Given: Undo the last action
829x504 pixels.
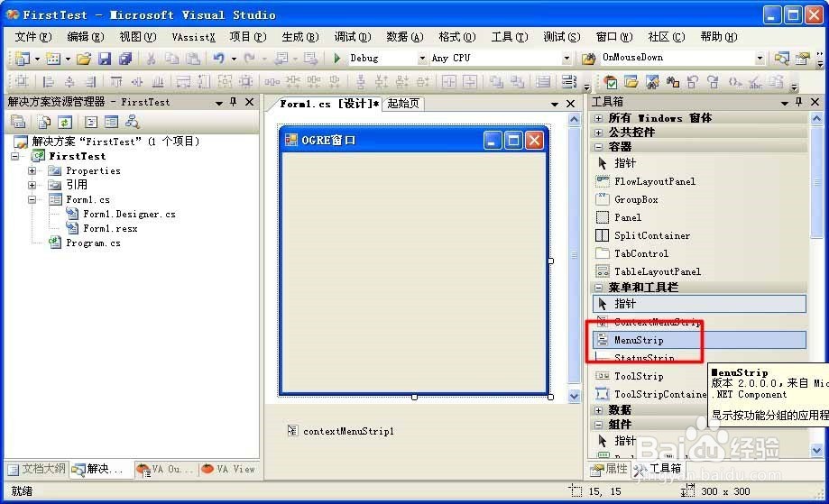Looking at the screenshot, I should [218, 58].
